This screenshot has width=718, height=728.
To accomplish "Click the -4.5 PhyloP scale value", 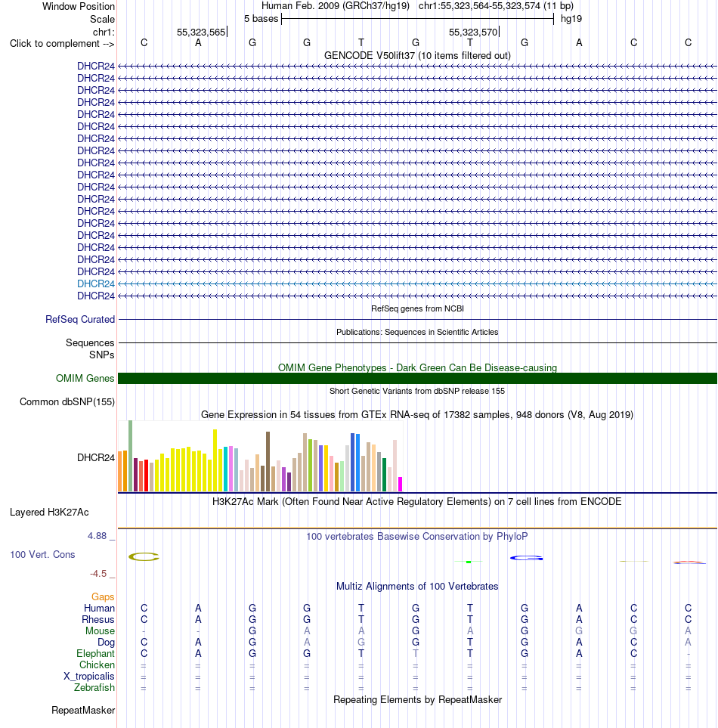I will pyautogui.click(x=98, y=573).
